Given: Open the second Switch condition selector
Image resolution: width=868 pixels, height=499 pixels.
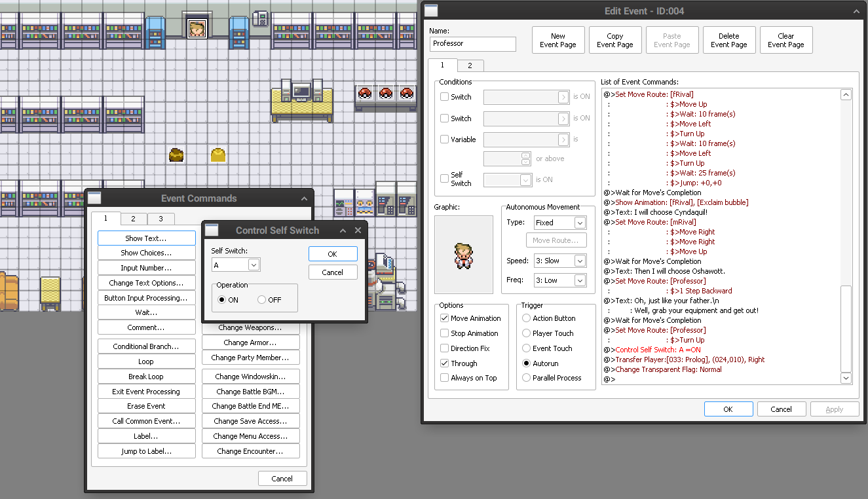Looking at the screenshot, I should 563,119.
